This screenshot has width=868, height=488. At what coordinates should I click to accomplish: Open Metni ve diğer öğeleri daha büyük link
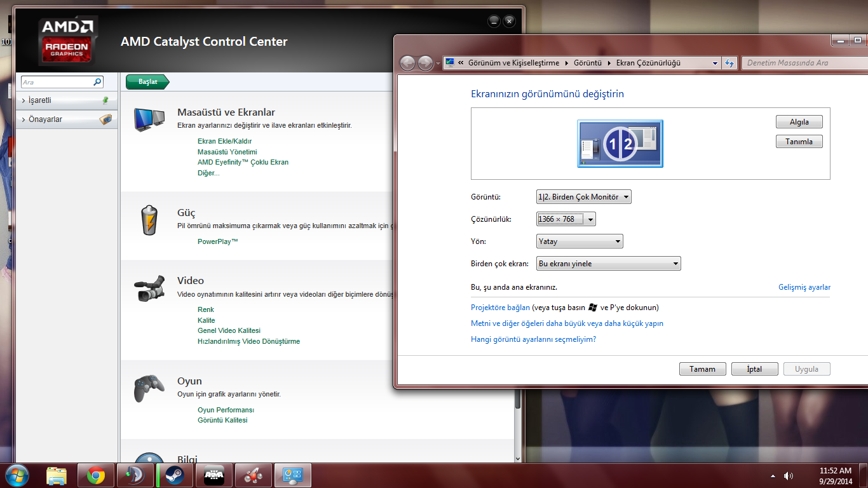[567, 323]
